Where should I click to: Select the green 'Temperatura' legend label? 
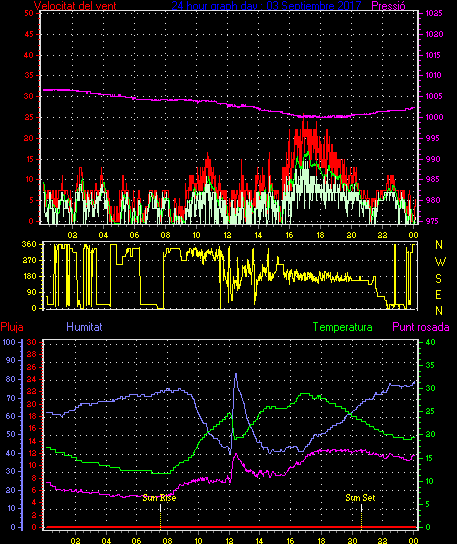[342, 327]
